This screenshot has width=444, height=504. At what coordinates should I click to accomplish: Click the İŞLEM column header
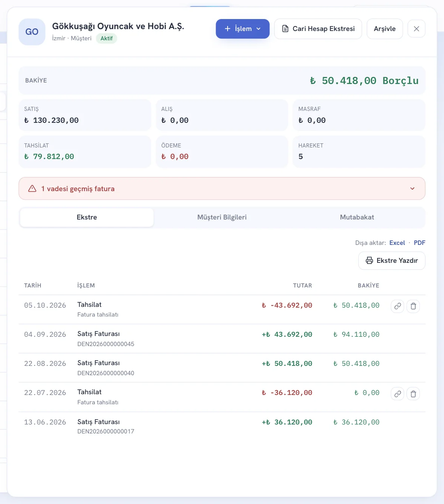[86, 285]
